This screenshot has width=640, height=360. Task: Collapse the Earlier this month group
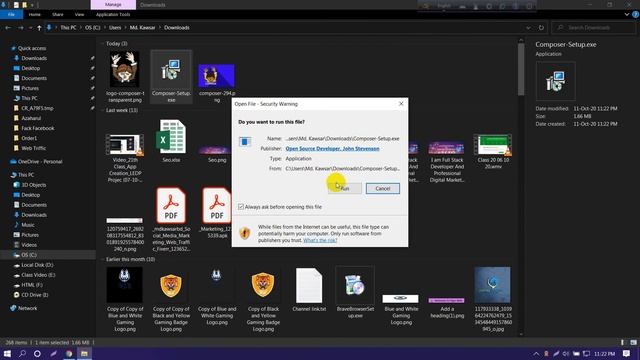pos(102,259)
